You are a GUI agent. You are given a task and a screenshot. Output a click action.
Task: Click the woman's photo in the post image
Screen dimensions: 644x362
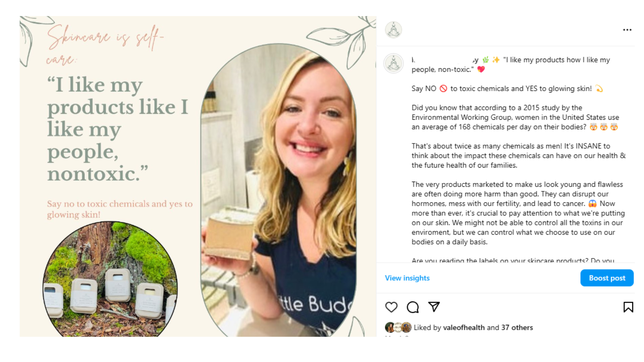278,190
